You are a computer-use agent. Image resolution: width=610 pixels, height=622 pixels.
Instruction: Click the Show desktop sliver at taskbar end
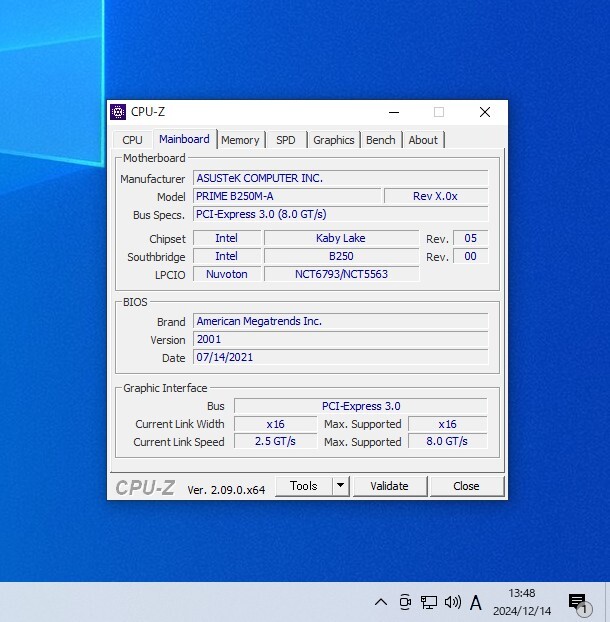pos(607,602)
